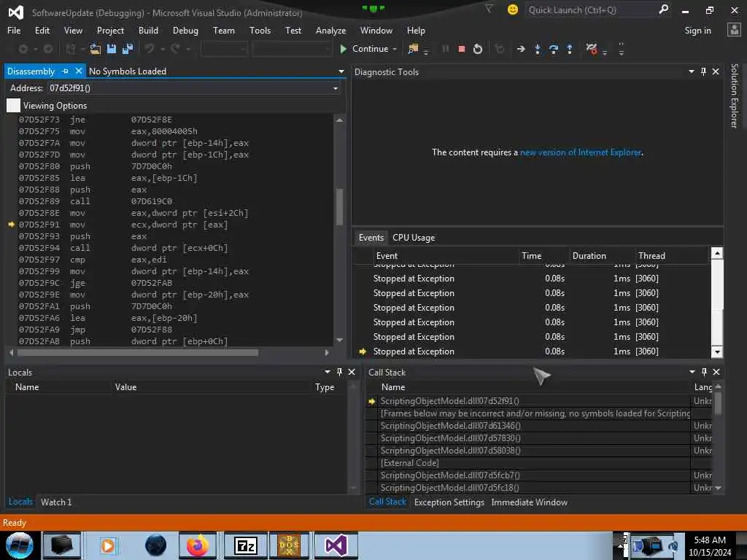Click the red Stop Debugging icon
Screen dimensions: 747x560
point(461,49)
